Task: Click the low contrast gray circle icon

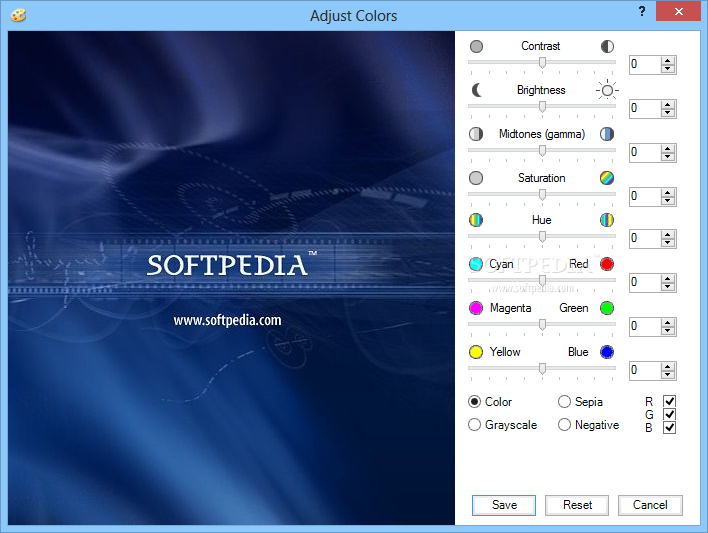Action: point(476,47)
